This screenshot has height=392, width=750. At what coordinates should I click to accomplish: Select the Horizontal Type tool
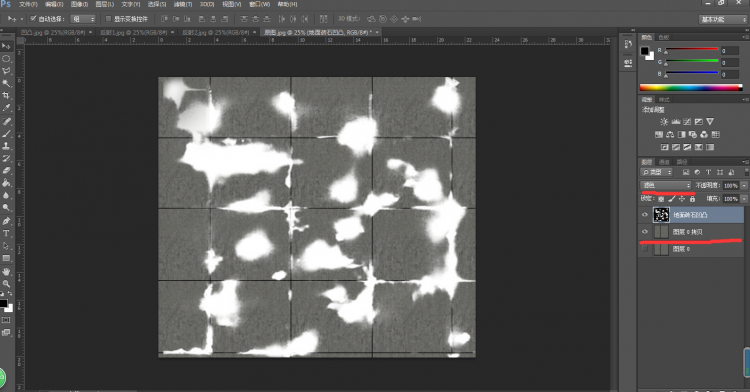coord(6,233)
